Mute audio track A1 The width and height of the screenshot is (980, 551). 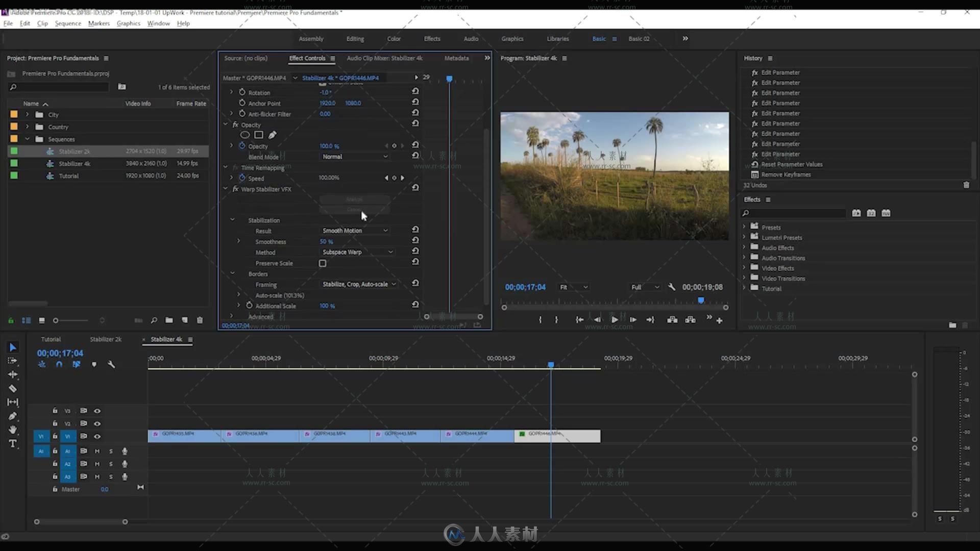click(97, 451)
